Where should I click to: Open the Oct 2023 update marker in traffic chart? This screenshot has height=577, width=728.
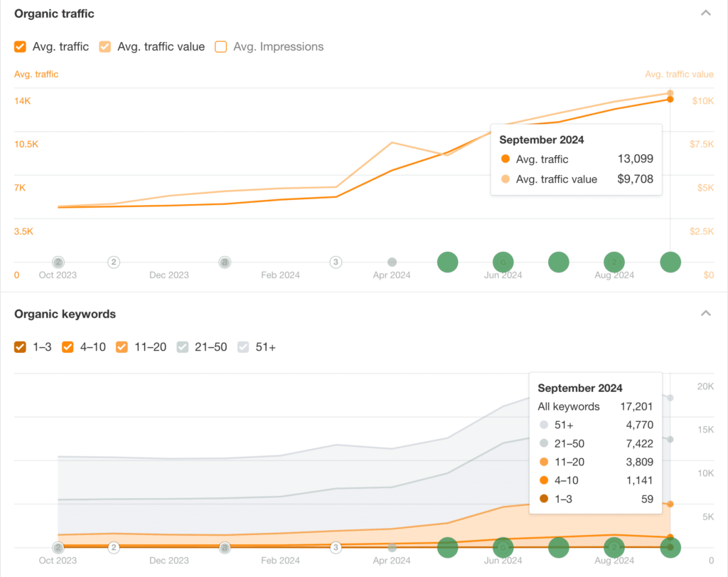click(58, 262)
